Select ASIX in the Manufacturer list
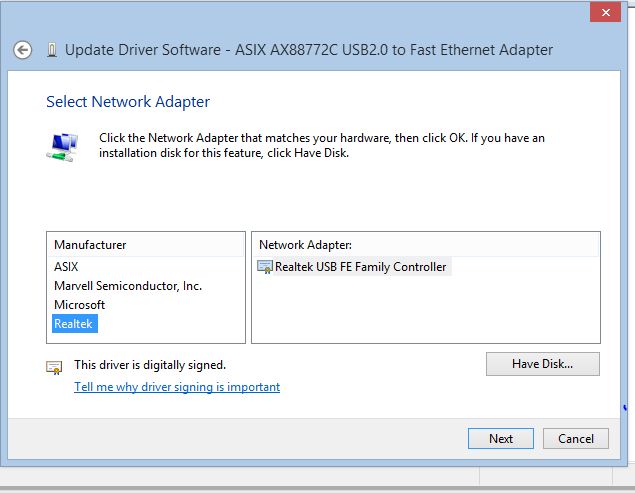Viewport: 635px width, 493px height. click(66, 267)
